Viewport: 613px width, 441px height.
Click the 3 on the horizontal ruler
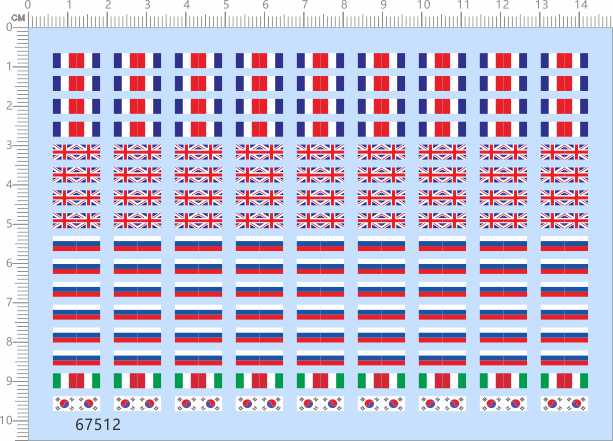pos(147,5)
